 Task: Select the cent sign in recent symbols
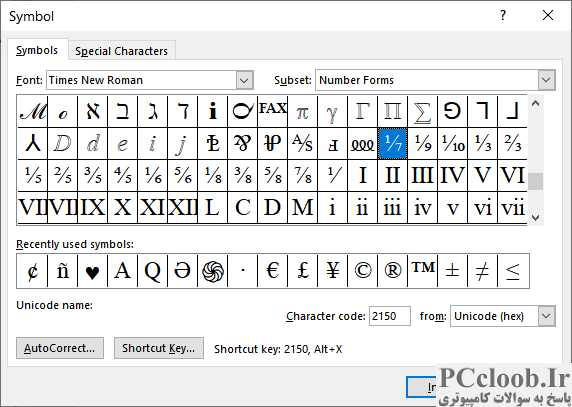pyautogui.click(x=32, y=271)
